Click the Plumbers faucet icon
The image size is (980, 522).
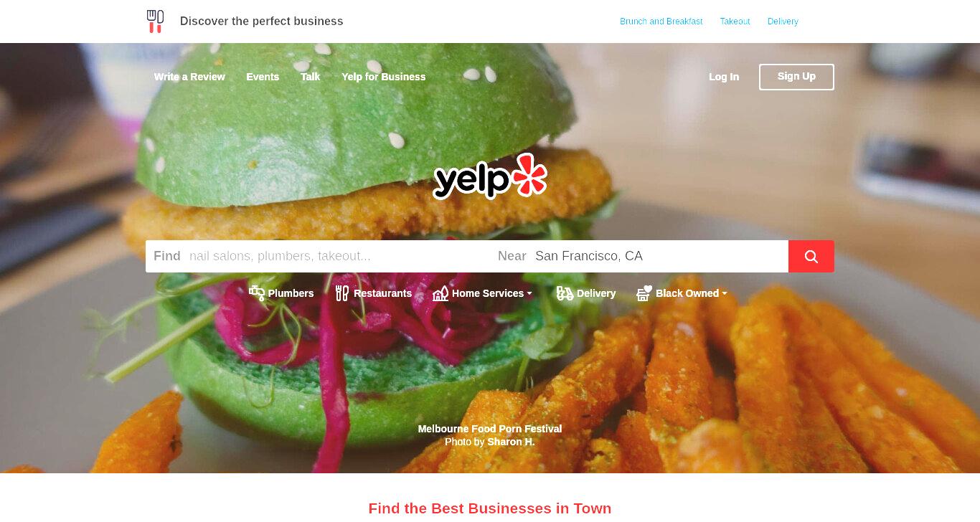[257, 293]
